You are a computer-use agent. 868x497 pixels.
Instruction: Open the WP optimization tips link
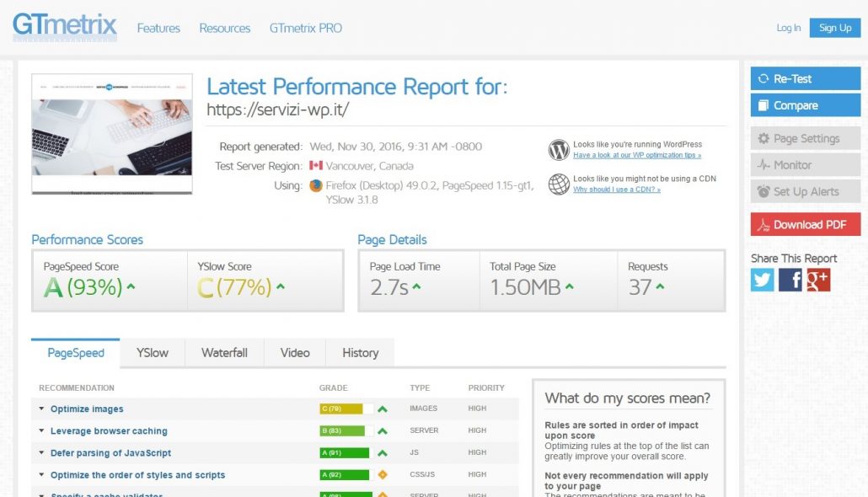(637, 156)
